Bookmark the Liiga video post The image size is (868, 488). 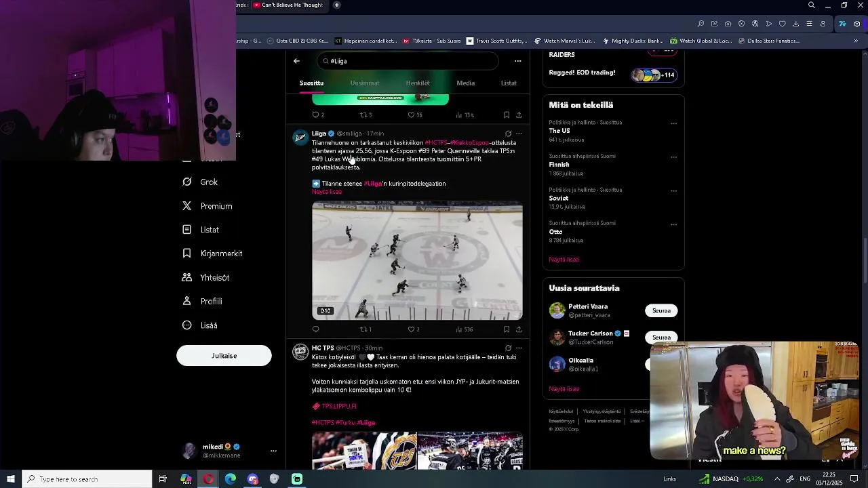[507, 329]
